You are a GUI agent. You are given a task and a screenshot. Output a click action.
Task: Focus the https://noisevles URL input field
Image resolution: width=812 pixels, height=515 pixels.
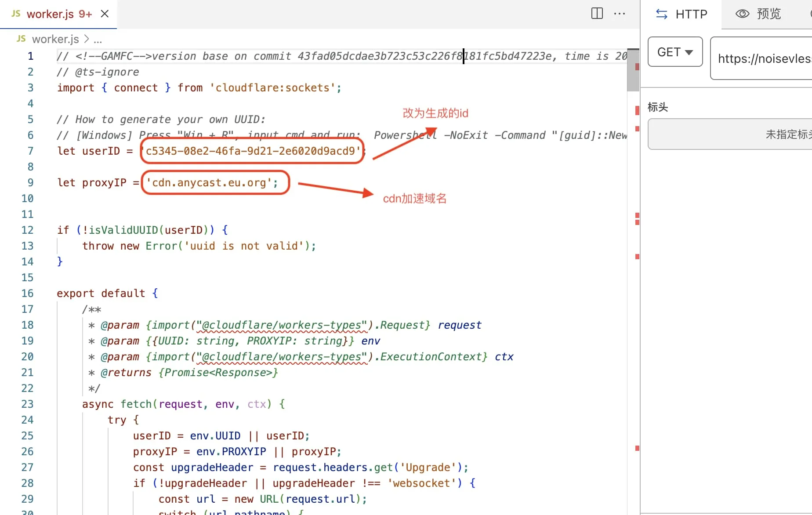pyautogui.click(x=764, y=58)
